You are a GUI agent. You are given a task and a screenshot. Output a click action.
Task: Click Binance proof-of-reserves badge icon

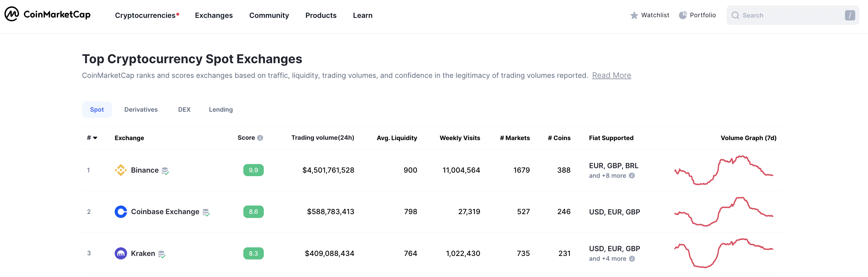(x=165, y=171)
